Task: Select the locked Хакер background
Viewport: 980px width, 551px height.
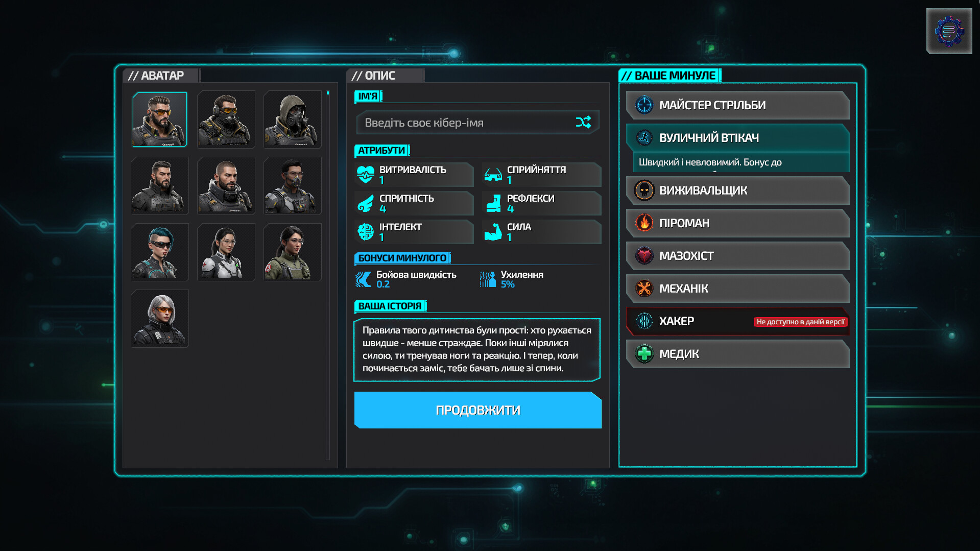Action: [737, 321]
